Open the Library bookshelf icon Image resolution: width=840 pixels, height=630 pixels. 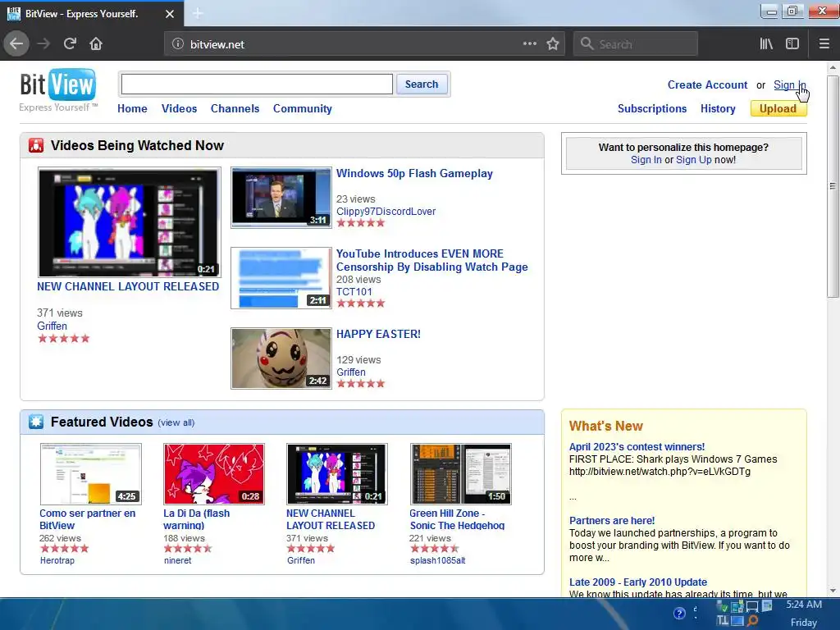[x=766, y=44]
